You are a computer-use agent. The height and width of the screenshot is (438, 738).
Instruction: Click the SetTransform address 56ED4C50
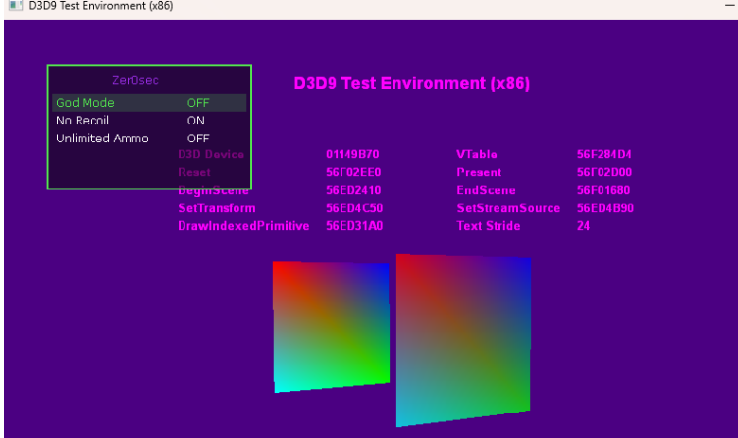(x=354, y=208)
